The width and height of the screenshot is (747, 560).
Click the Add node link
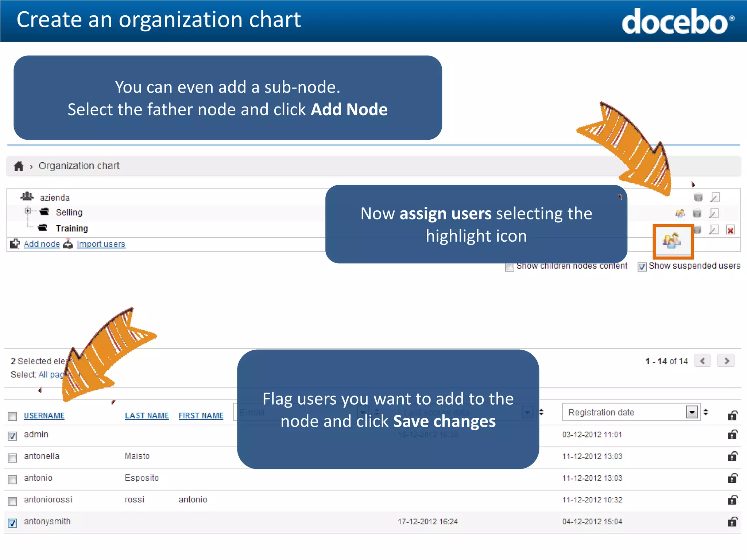[x=42, y=244]
